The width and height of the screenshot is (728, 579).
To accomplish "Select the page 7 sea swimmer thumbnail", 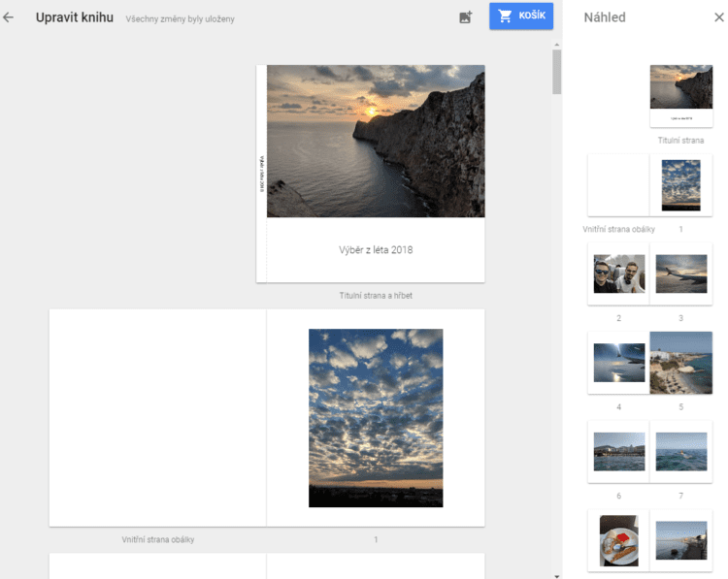I will tap(681, 451).
